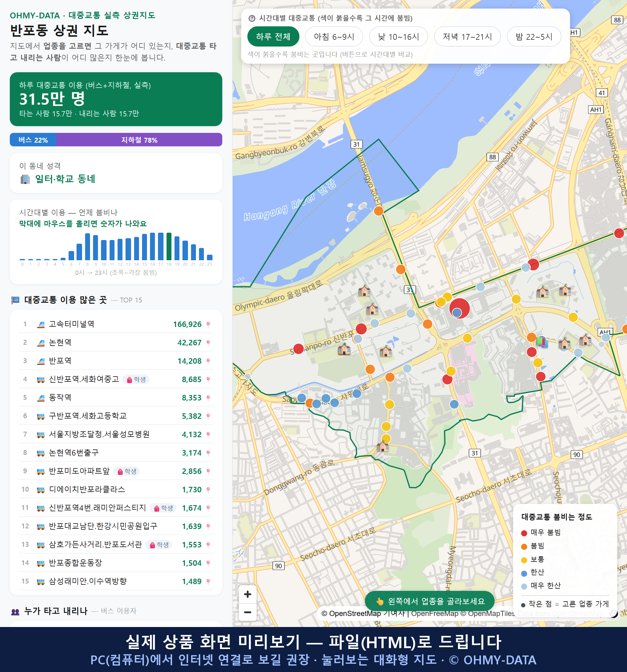Click the chart bar at hour 8
This screenshot has height=672, width=627.
pos(88,247)
